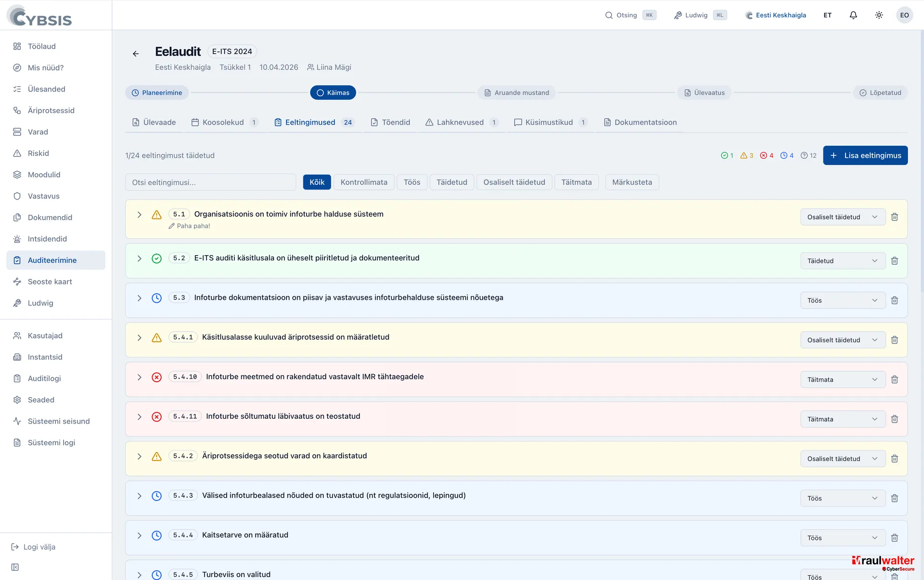
Task: Filter requirements by Täitmata
Action: click(577, 182)
